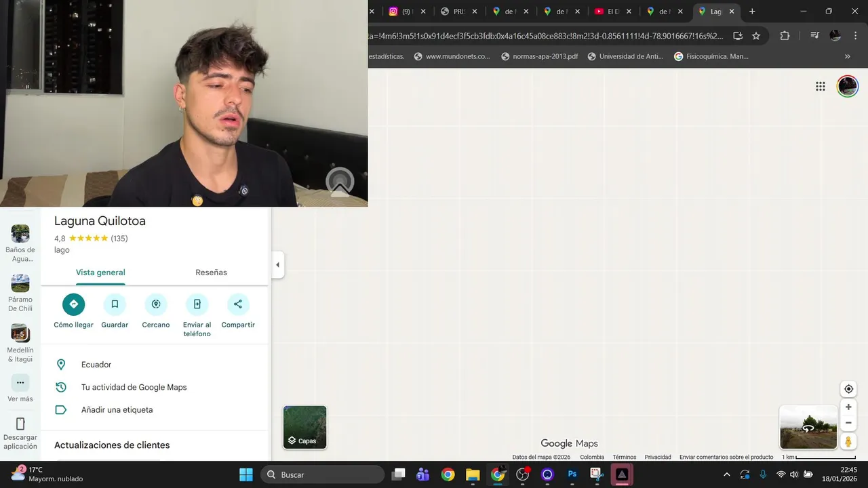
Task: Show hidden system tray icons
Action: 727,474
